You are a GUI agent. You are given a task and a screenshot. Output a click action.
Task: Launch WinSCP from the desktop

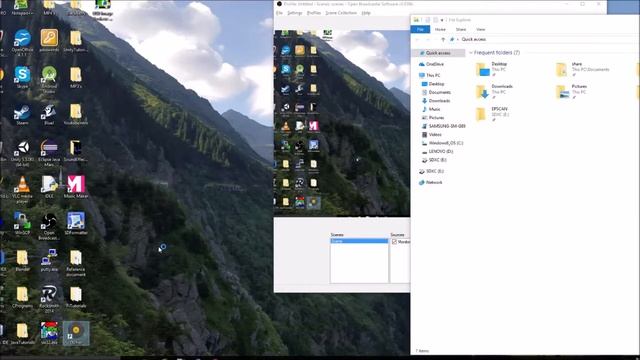pos(22,224)
